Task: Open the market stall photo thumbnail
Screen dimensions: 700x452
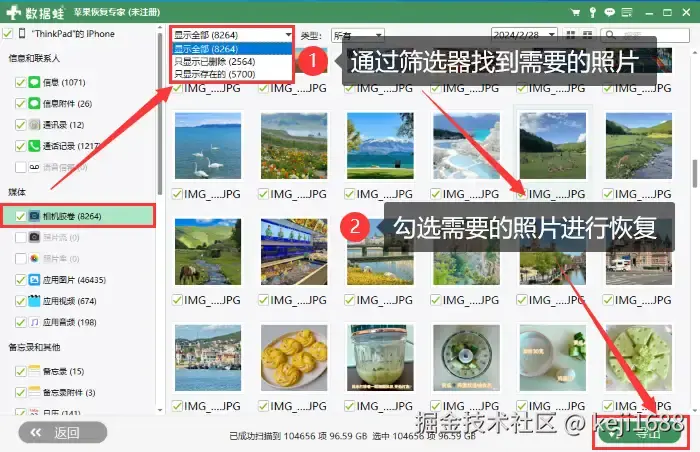Action: 294,251
